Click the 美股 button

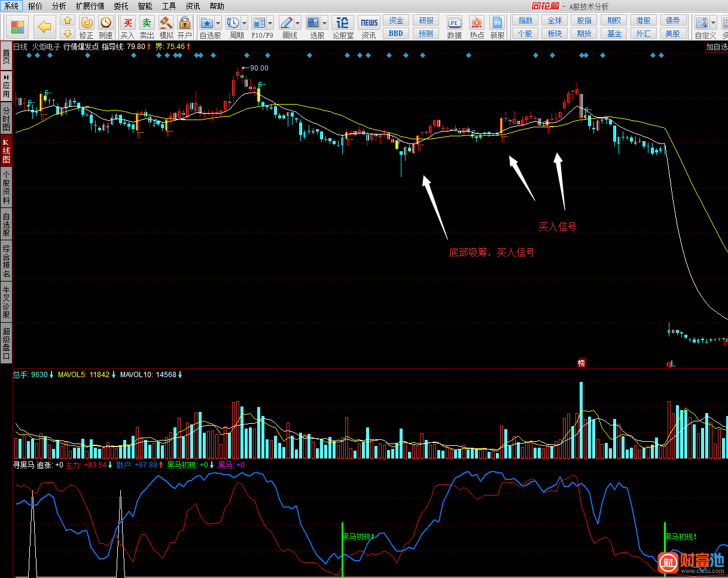pos(673,33)
